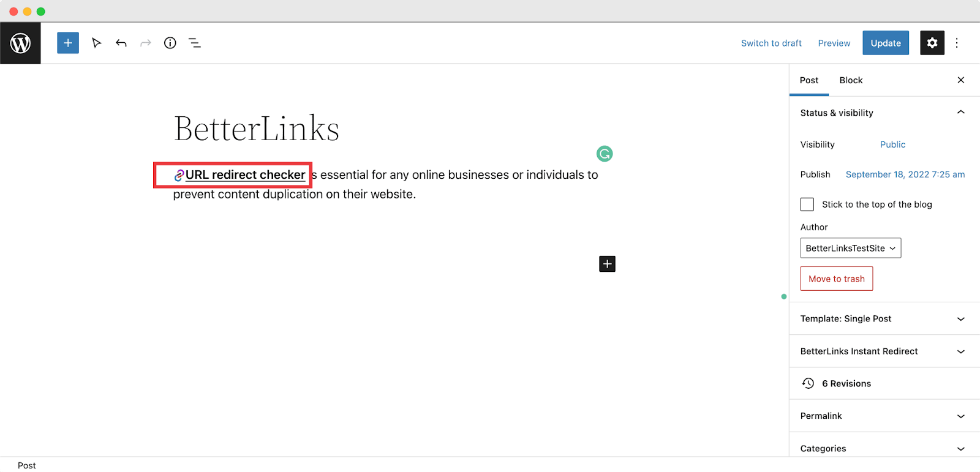Show document details info icon
The height and width of the screenshot is (472, 980).
click(x=170, y=43)
